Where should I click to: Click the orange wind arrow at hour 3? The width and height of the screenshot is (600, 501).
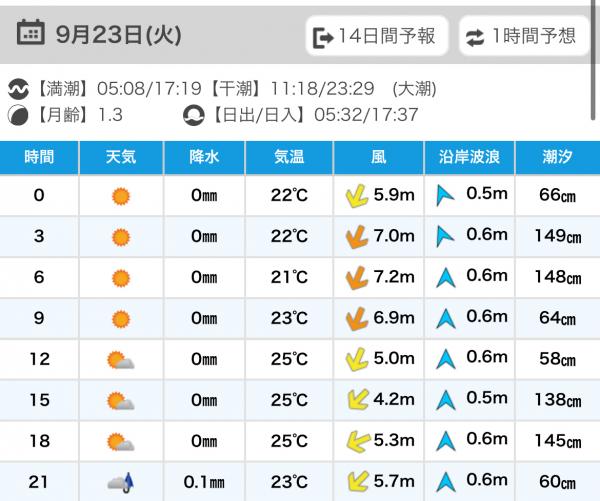(355, 237)
